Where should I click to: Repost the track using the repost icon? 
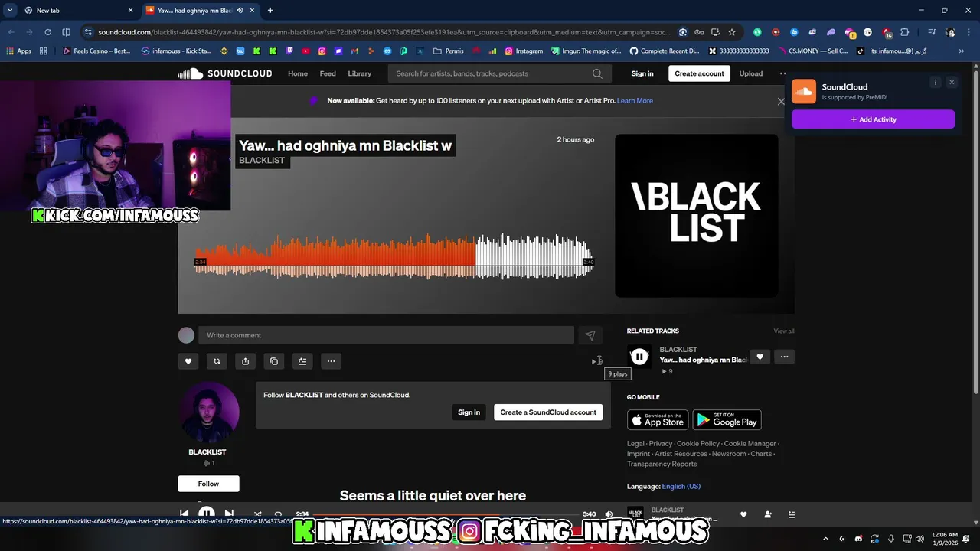pos(217,361)
